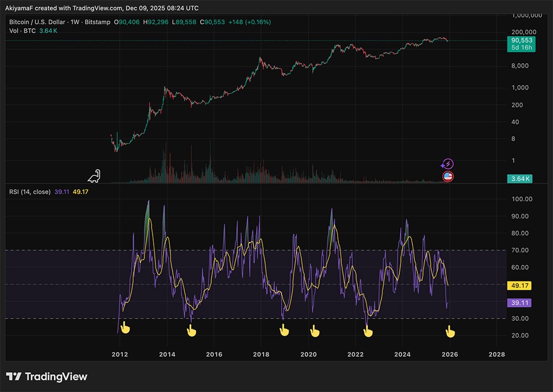Viewport: 553px width, 392px height.
Task: Click the 2024 label on the time axis
Action: click(403, 354)
